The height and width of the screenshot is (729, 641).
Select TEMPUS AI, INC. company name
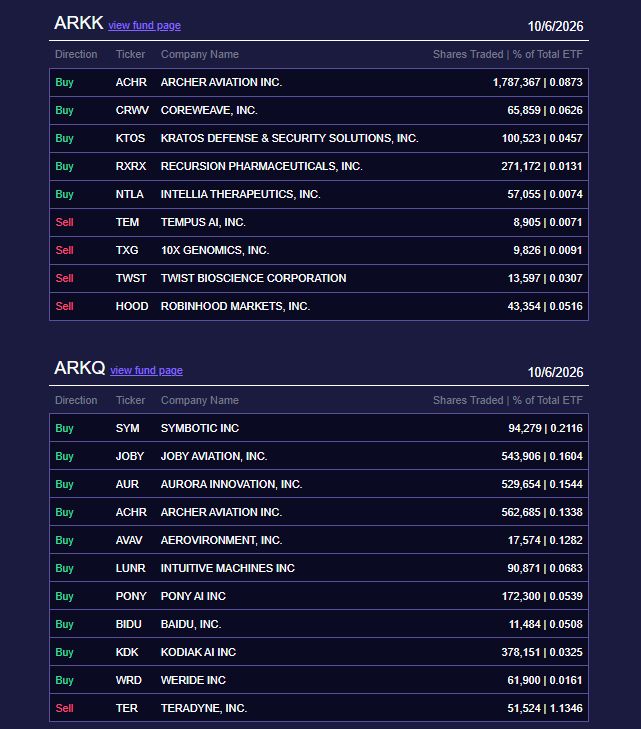[x=203, y=222]
